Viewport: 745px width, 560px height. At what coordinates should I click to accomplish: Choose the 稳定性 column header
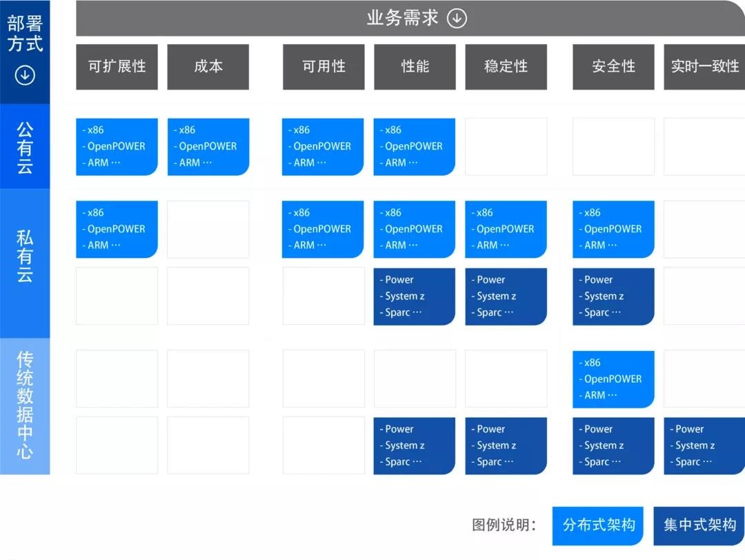click(506, 67)
